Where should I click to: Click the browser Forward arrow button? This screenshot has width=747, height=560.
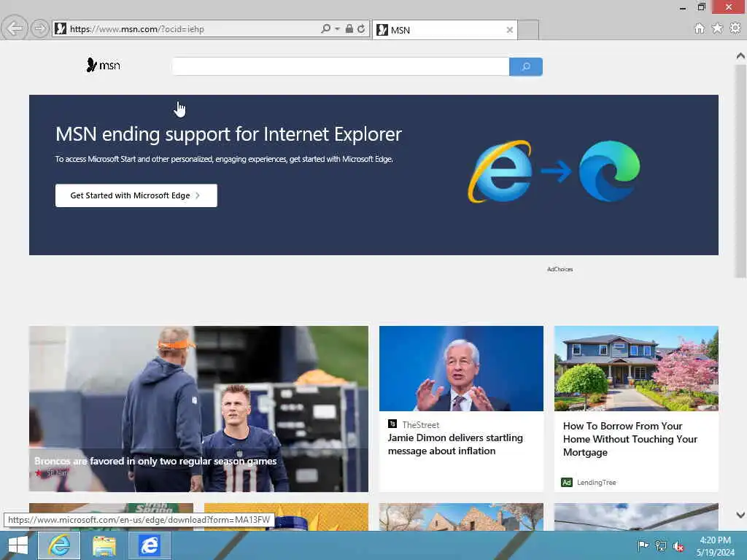point(40,29)
